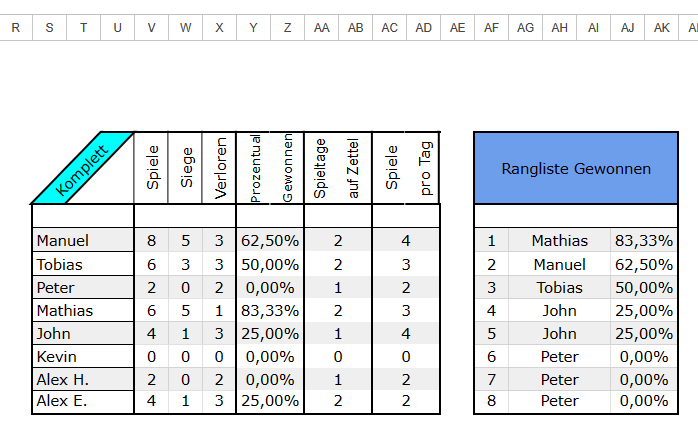Select column header AA
The width and height of the screenshot is (698, 439).
pyautogui.click(x=321, y=28)
